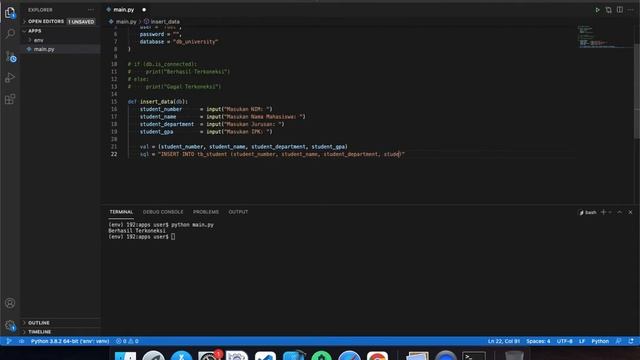Image resolution: width=640 pixels, height=360 pixels.
Task: Switch to the DEBUG CONSOLE tab
Action: (x=163, y=212)
